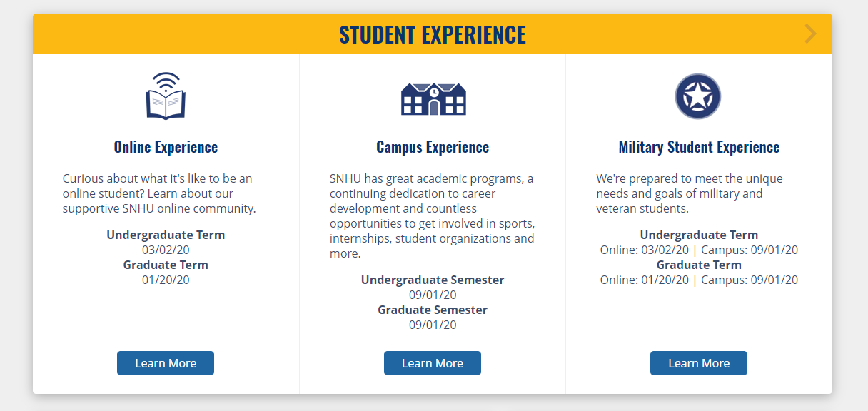This screenshot has height=411, width=868.
Task: Click the SNHU academic programs description text
Action: 432,215
